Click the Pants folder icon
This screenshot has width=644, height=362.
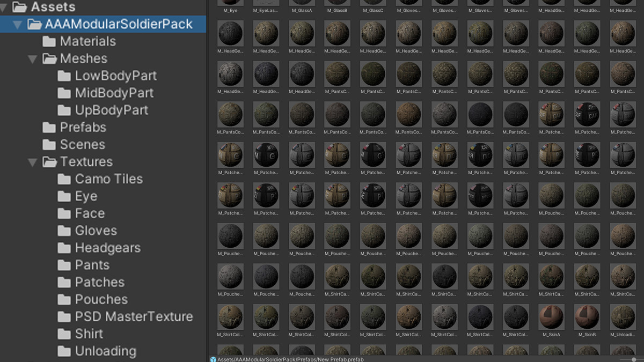click(64, 265)
